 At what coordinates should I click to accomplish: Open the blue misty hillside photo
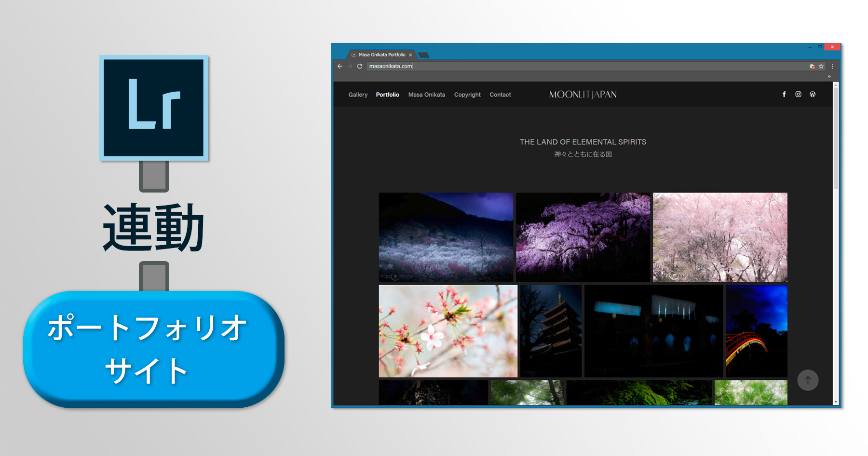[446, 237]
